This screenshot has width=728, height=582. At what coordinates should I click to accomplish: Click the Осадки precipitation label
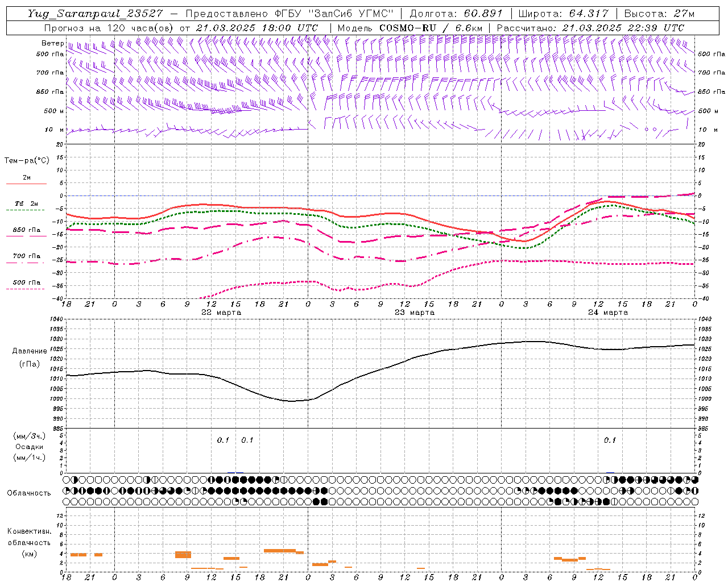(x=30, y=447)
